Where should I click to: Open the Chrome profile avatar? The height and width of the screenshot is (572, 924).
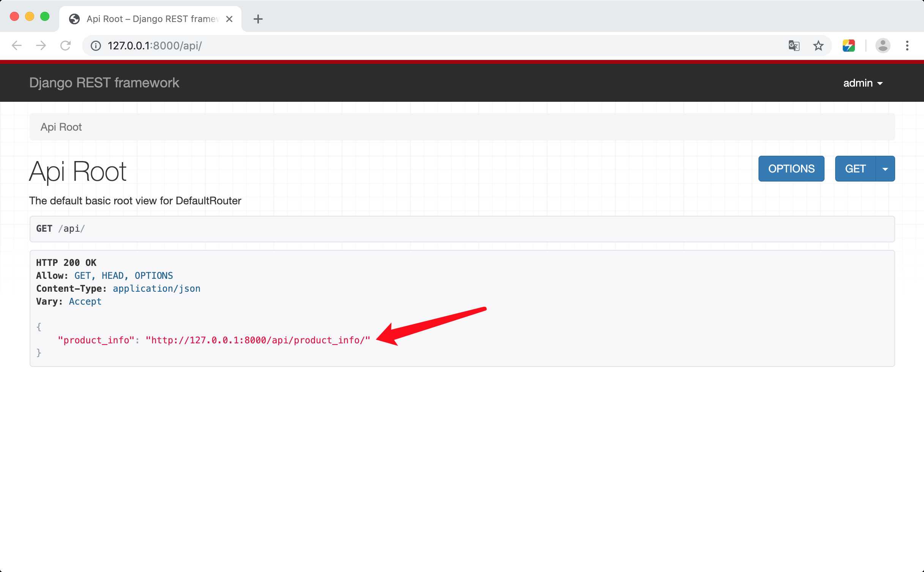tap(883, 46)
